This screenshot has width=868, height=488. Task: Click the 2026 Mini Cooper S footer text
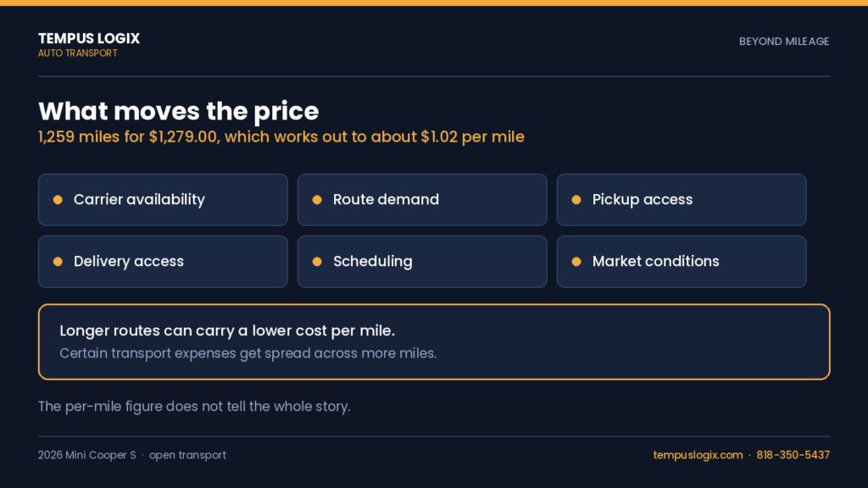point(87,455)
